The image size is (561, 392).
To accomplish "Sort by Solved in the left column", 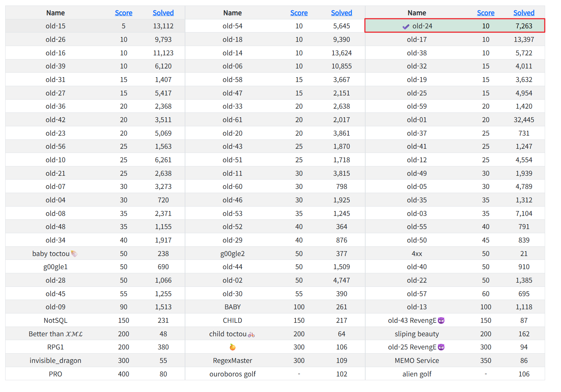I will click(x=163, y=13).
